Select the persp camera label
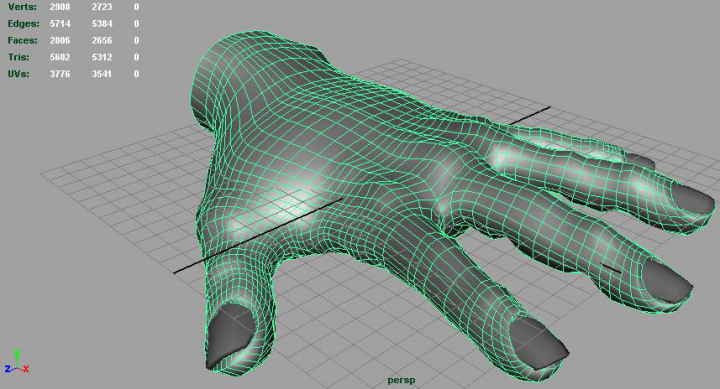Image resolution: width=720 pixels, height=389 pixels. (x=401, y=380)
